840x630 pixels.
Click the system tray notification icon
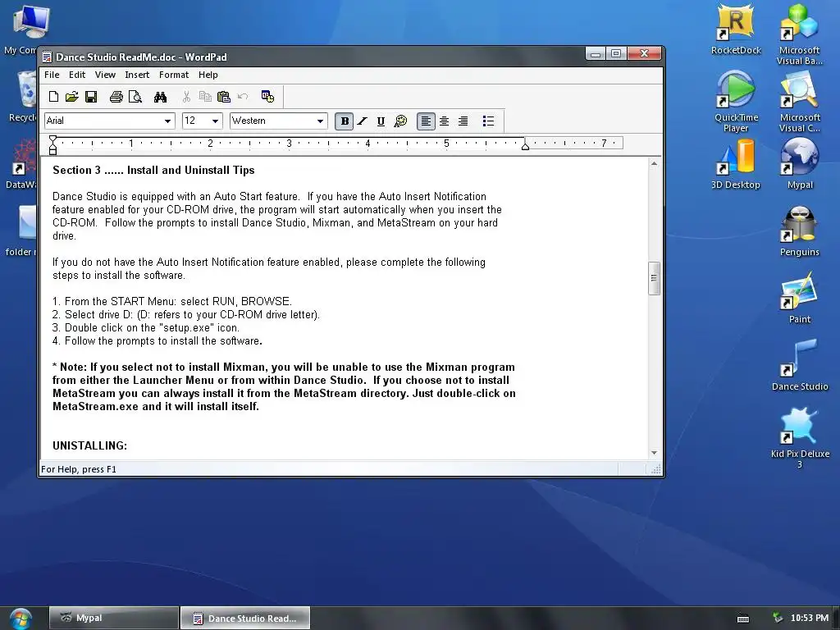point(778,619)
